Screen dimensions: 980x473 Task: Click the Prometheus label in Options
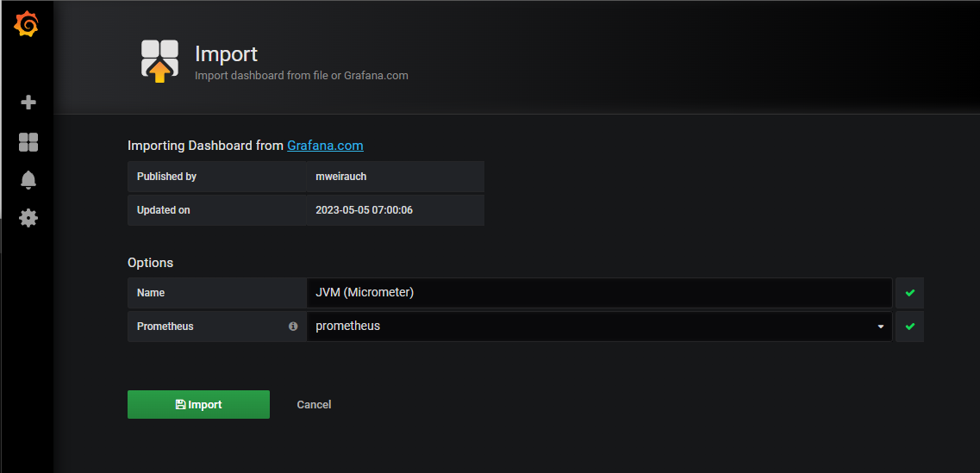click(x=165, y=327)
